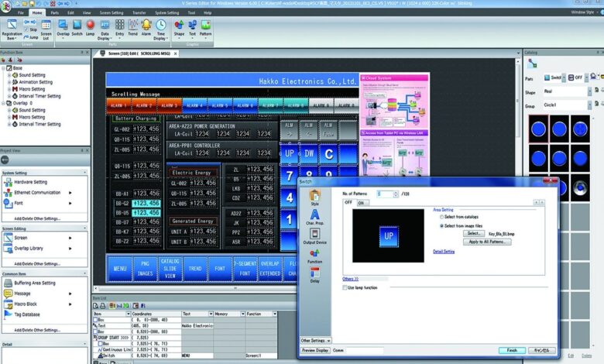Viewport: 604px width, 364px height.
Task: Open the Text column filter dropdown
Action: point(211,314)
